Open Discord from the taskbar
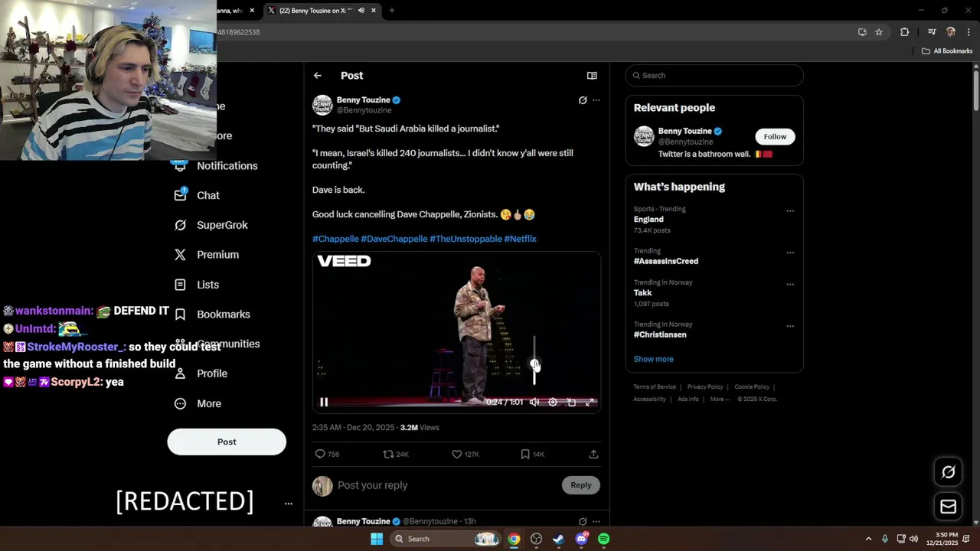980x551 pixels. (582, 539)
